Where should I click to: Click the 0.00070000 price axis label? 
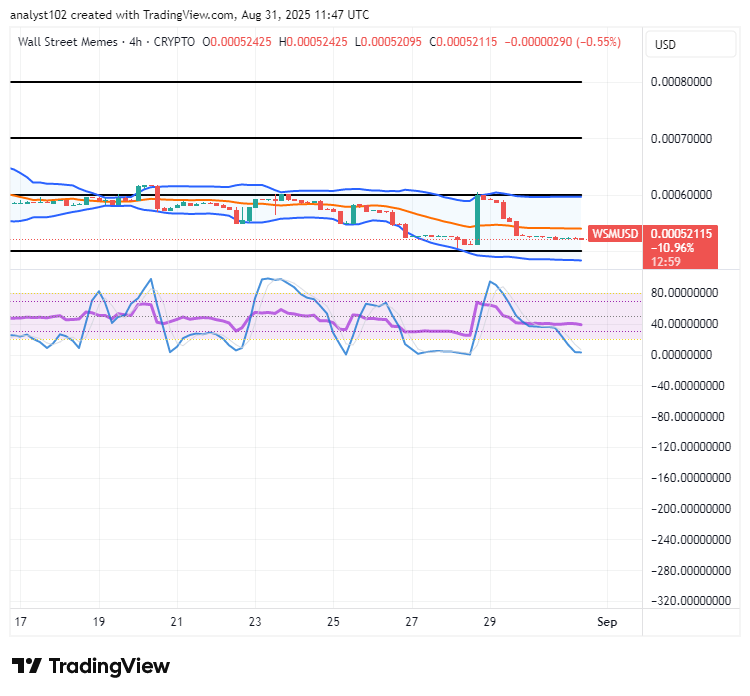[x=681, y=139]
